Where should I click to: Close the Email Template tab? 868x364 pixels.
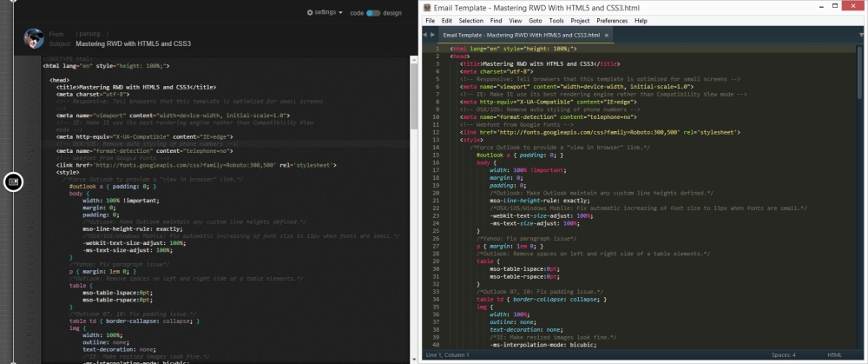(x=605, y=36)
